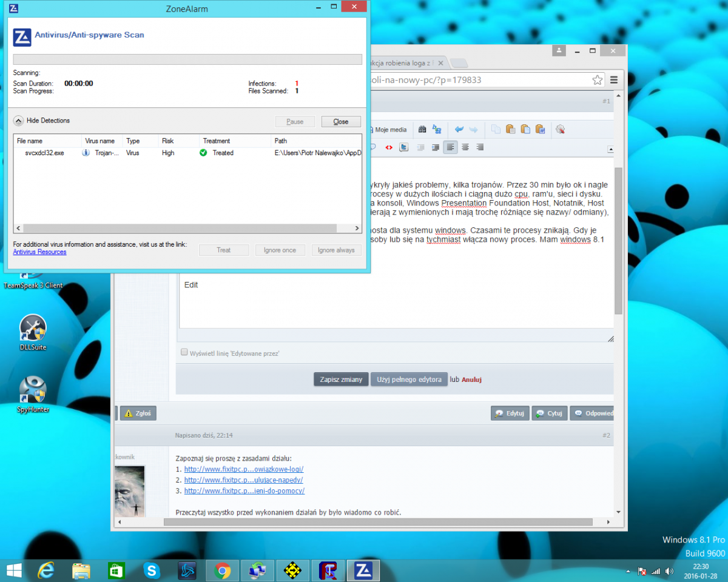Sort detections by Type column
The width and height of the screenshot is (728, 582).
141,141
